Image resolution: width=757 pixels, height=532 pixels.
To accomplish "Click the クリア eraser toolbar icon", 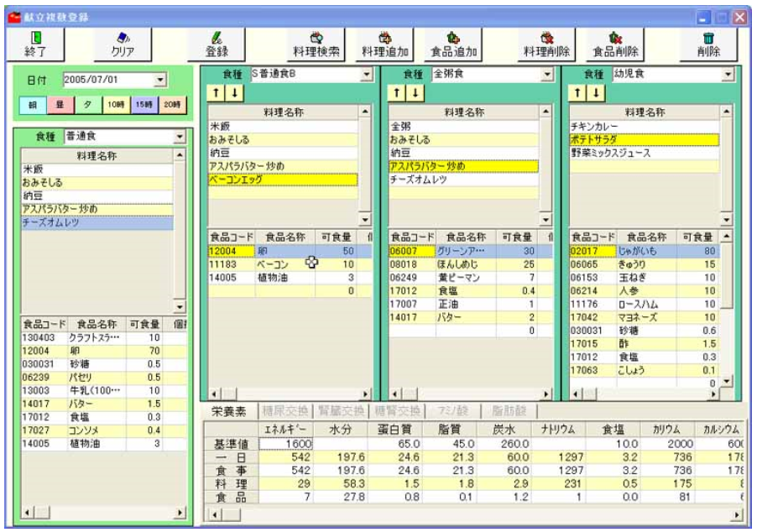I will 123,39.
